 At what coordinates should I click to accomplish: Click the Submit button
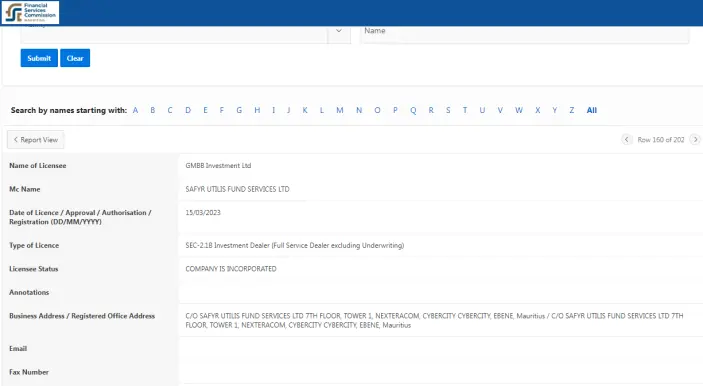[39, 58]
